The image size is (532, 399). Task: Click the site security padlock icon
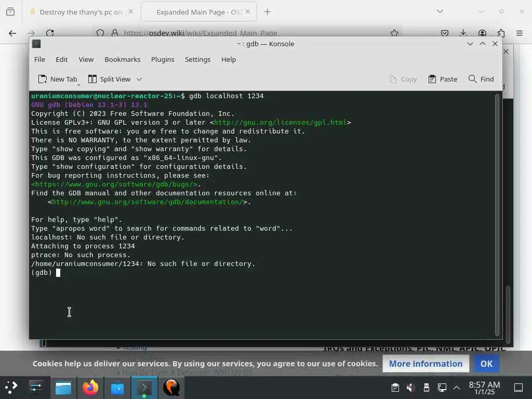115,33
